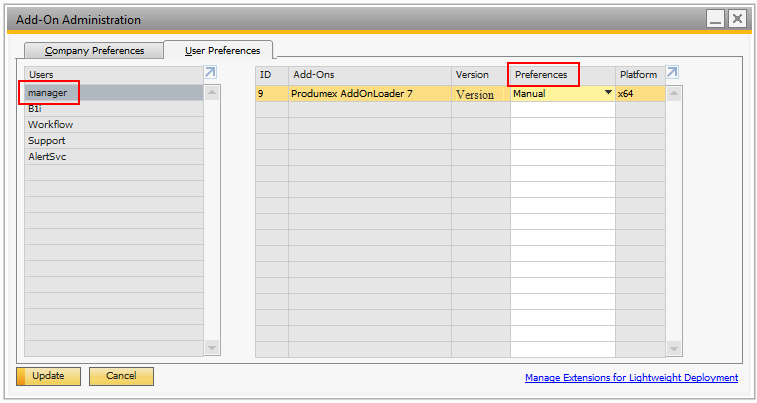The height and width of the screenshot is (403, 757).
Task: Minimize the Add-On Administration window
Action: pyautogui.click(x=715, y=19)
